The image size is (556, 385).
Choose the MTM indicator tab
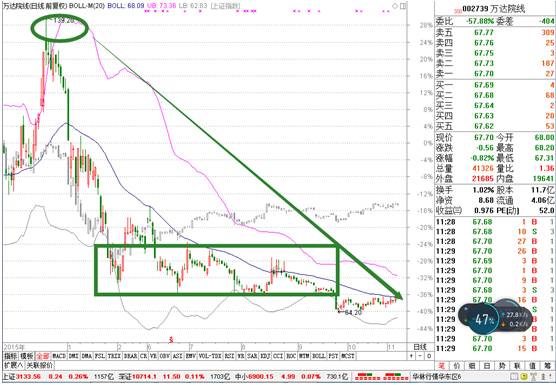(x=305, y=356)
